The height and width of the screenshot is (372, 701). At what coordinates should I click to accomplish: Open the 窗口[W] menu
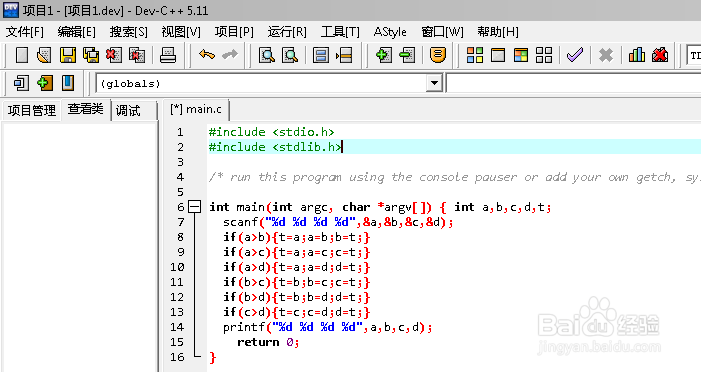click(x=442, y=32)
